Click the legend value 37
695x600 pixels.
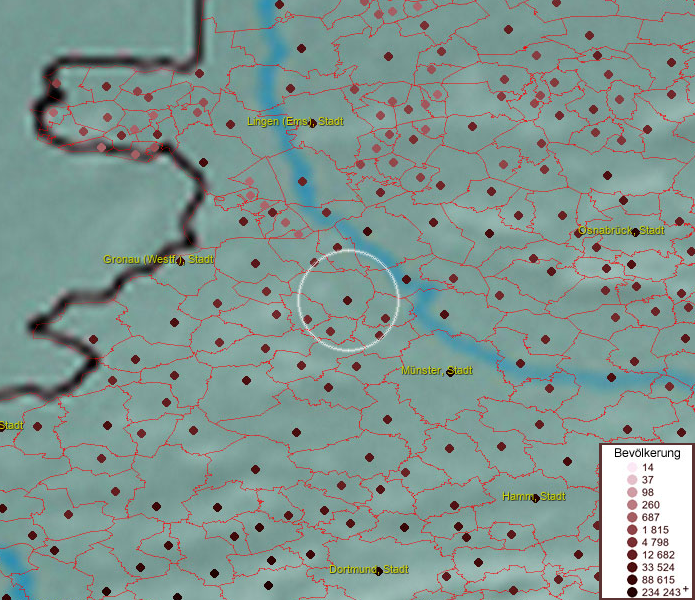tap(648, 480)
